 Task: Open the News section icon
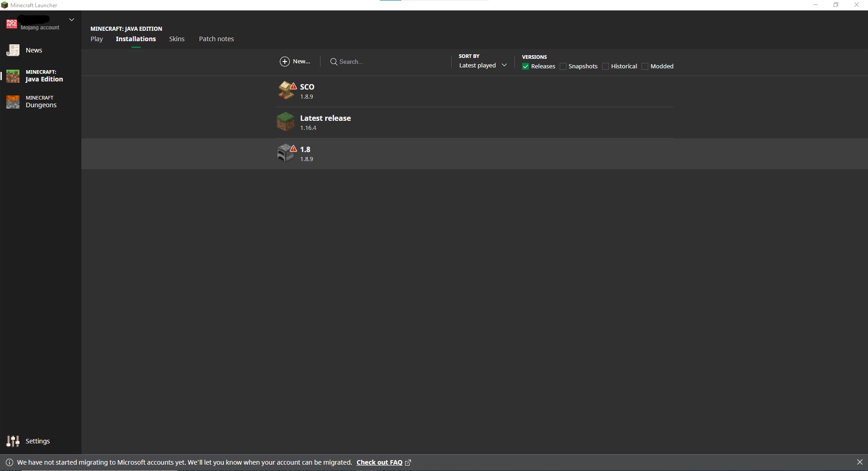pyautogui.click(x=13, y=50)
